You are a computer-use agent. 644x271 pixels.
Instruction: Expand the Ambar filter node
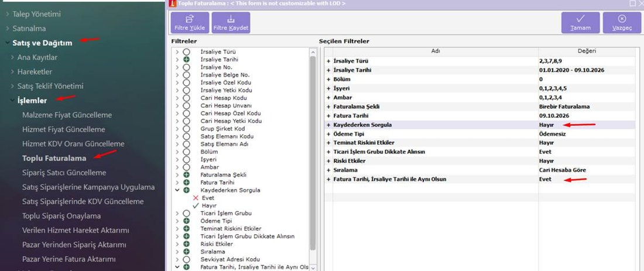(177, 167)
